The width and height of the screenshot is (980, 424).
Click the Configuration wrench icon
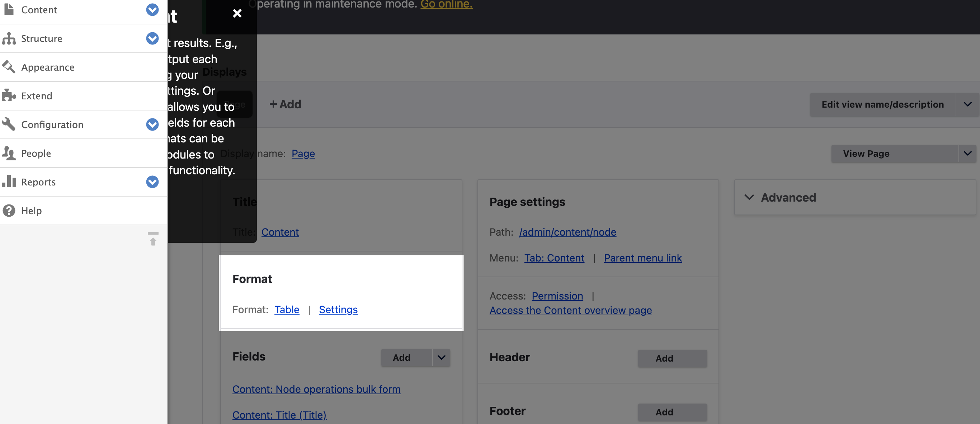9,124
